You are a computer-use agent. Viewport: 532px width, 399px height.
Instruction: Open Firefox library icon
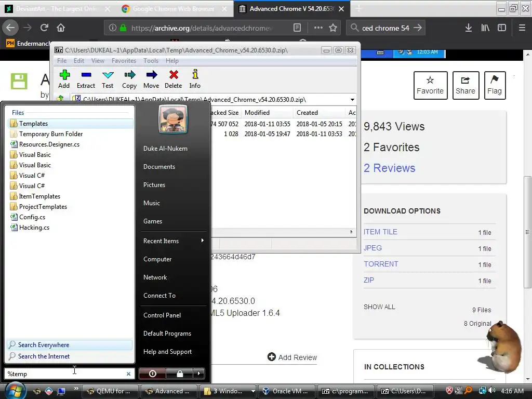coord(485,28)
